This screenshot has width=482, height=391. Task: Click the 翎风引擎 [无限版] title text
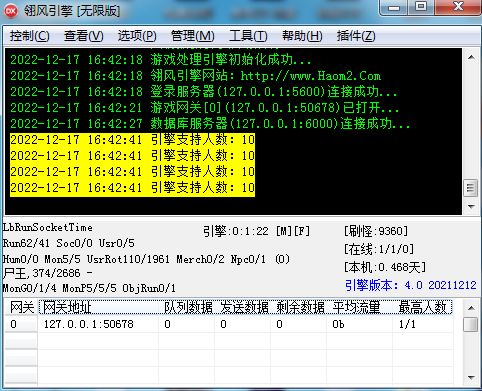tap(72, 11)
